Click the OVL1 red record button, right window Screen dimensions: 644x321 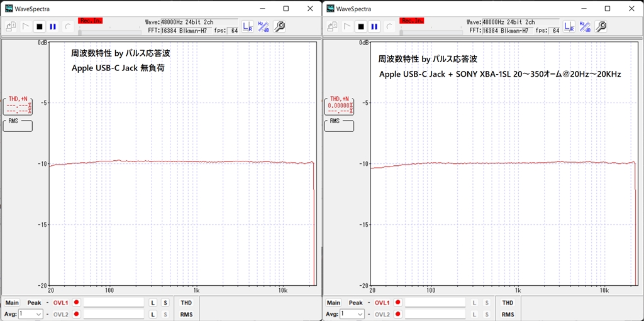398,303
